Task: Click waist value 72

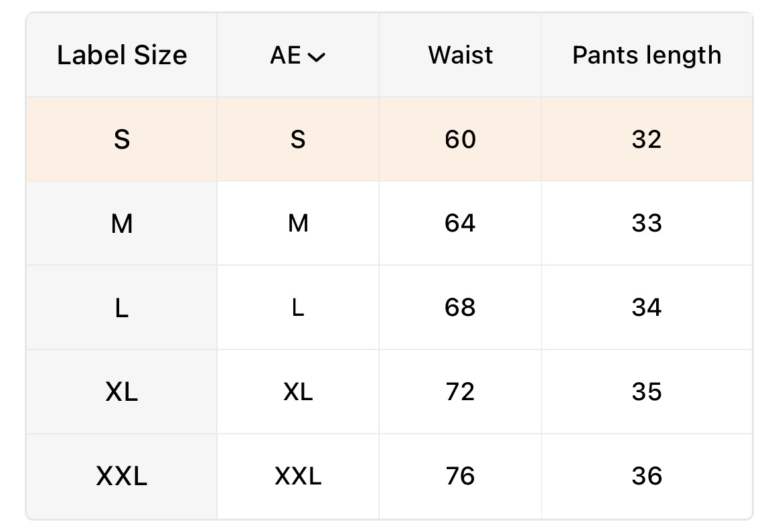Action: [x=460, y=392]
